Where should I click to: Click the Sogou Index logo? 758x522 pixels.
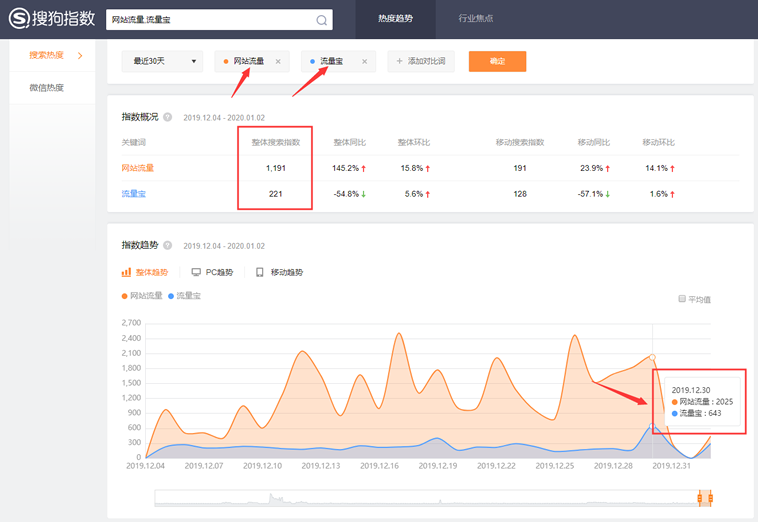52,19
